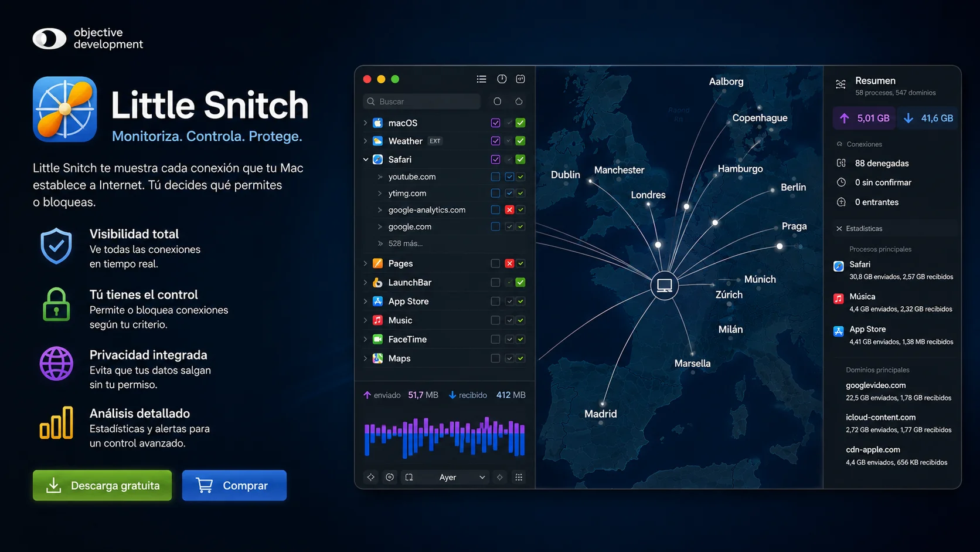Expand youtube.com subdomain chevron

pyautogui.click(x=380, y=177)
